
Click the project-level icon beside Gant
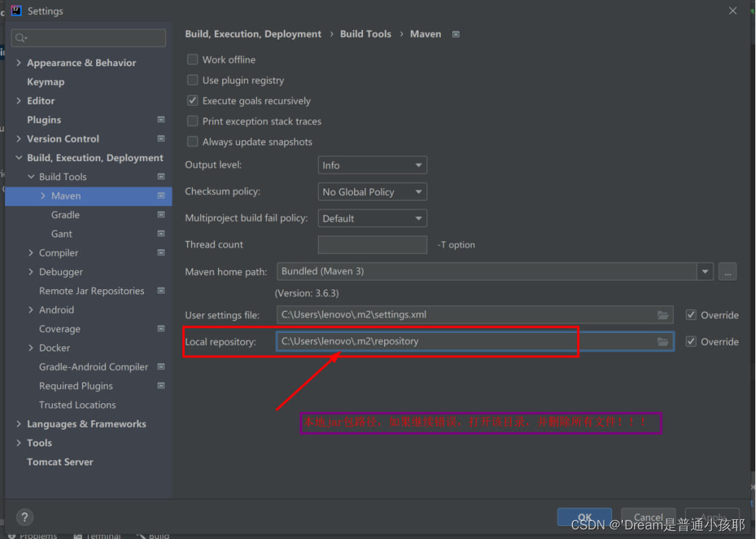coord(161,234)
